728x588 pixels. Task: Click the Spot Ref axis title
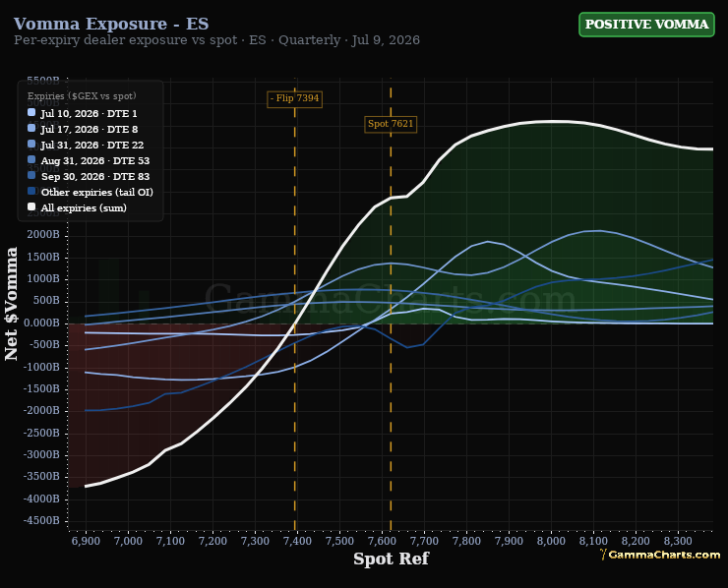391,559
